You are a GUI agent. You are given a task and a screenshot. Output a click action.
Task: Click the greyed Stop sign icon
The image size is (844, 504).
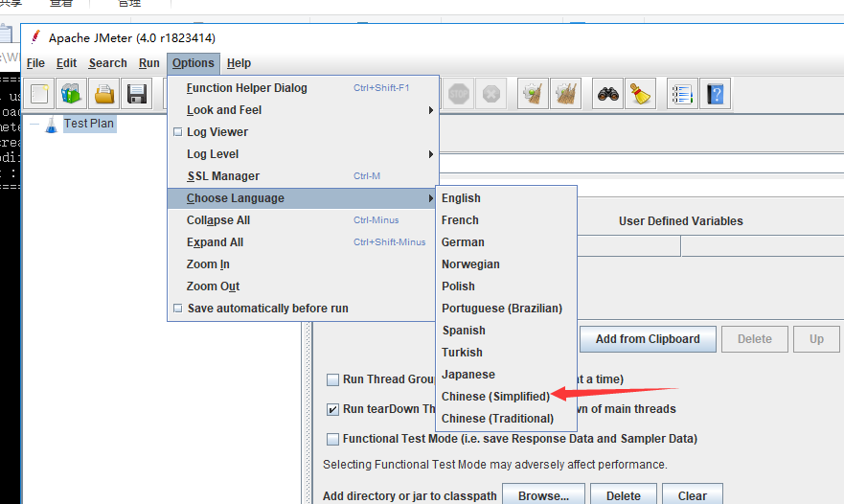[459, 94]
